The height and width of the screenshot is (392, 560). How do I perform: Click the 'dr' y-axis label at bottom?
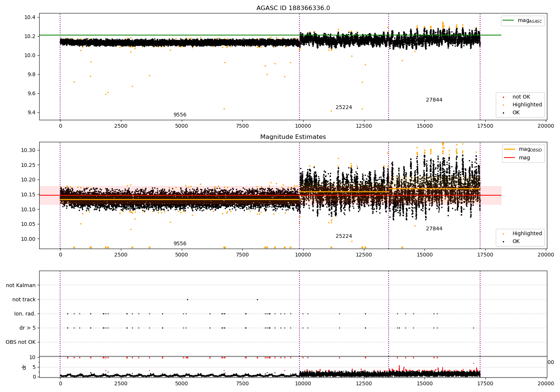coord(24,367)
